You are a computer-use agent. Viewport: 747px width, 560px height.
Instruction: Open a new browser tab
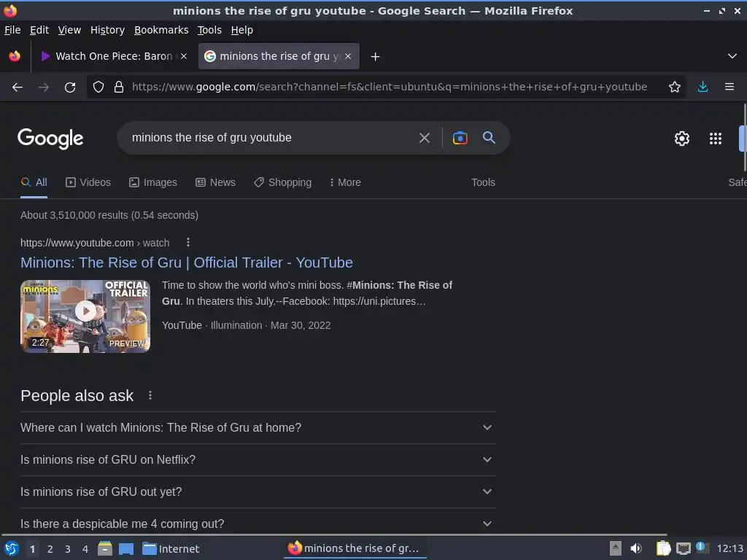click(x=375, y=57)
